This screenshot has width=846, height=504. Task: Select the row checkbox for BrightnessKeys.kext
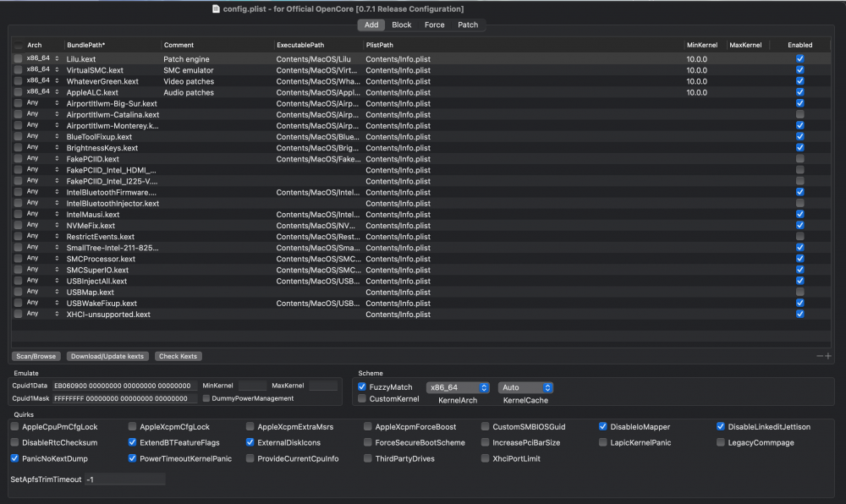[19, 148]
